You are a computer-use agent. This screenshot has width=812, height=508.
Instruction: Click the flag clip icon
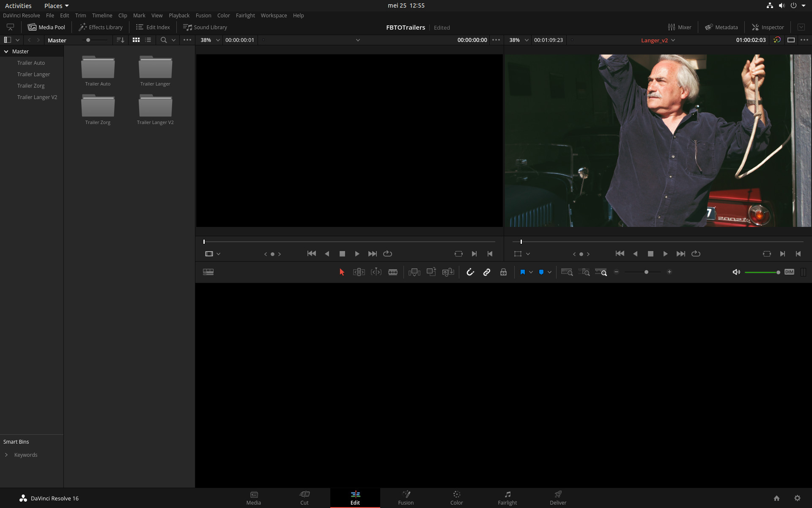click(523, 272)
